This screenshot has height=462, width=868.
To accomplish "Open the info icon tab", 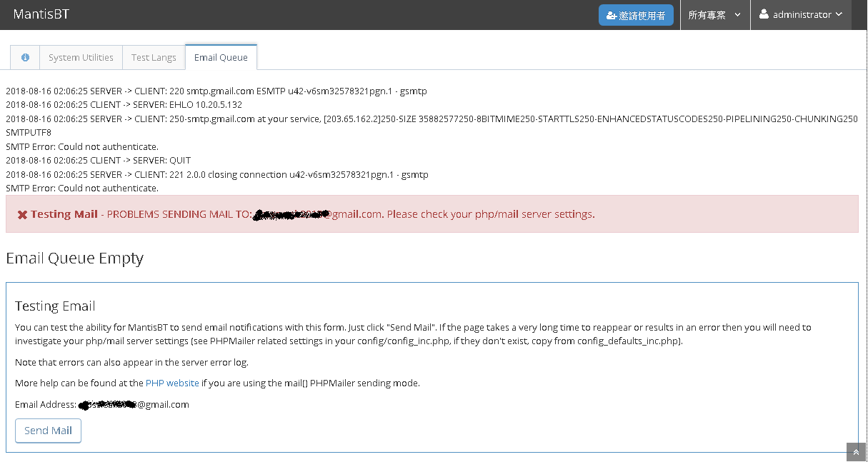I will [x=25, y=58].
